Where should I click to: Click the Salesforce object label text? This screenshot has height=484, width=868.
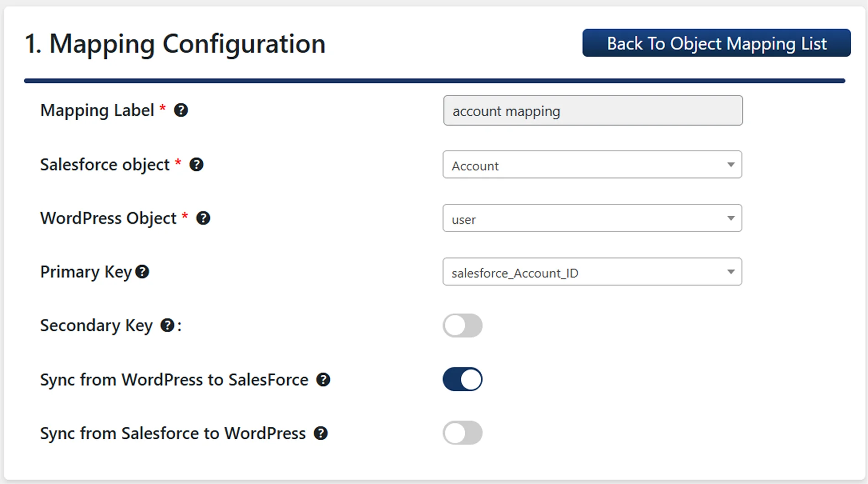point(105,165)
